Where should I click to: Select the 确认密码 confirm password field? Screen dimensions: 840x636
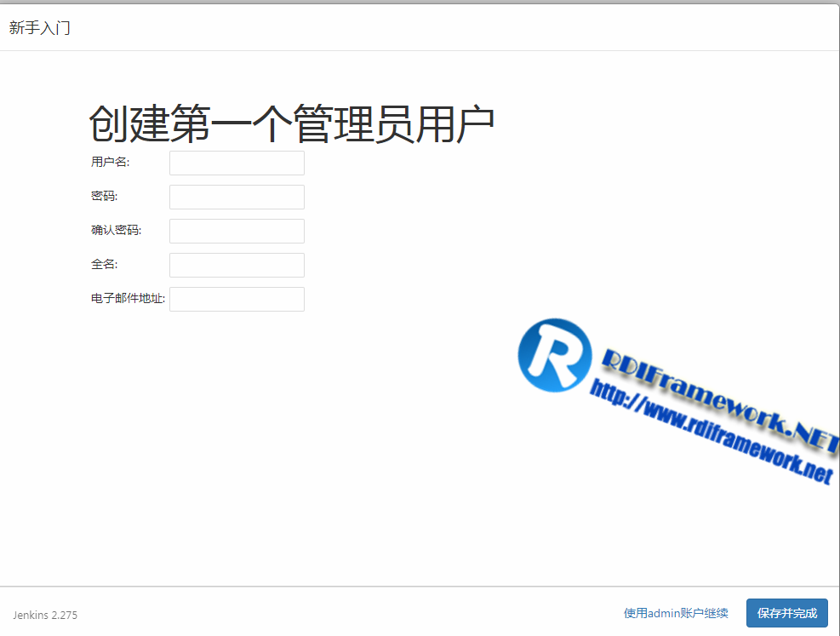pos(237,231)
